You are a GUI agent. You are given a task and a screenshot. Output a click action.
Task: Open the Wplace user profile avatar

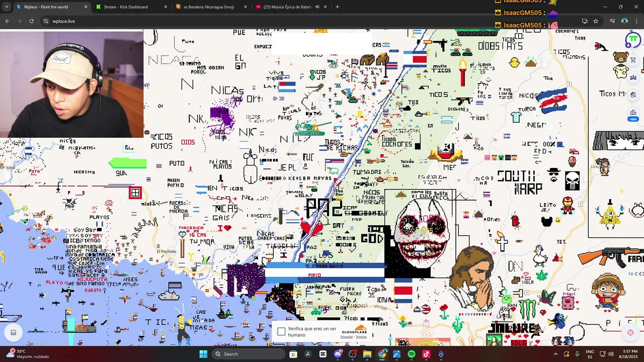click(633, 39)
